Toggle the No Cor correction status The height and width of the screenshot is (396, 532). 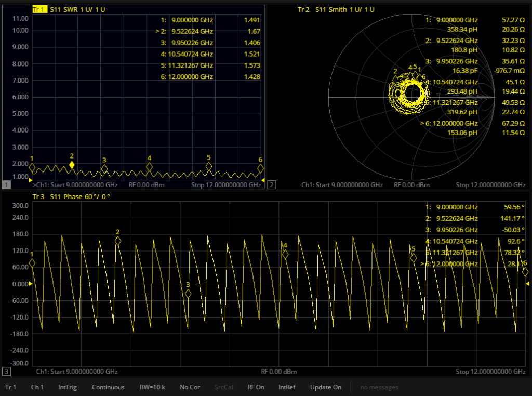(190, 387)
